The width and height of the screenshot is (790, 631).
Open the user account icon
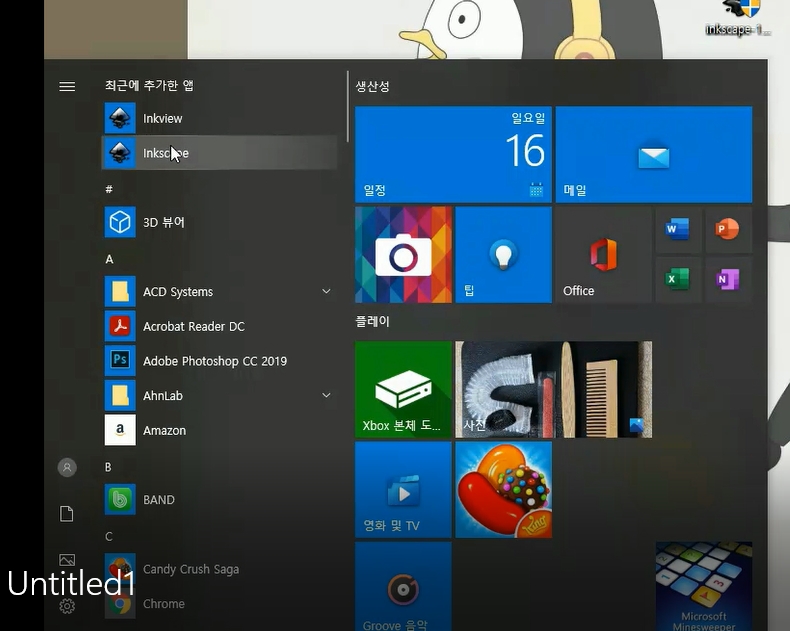coord(67,467)
